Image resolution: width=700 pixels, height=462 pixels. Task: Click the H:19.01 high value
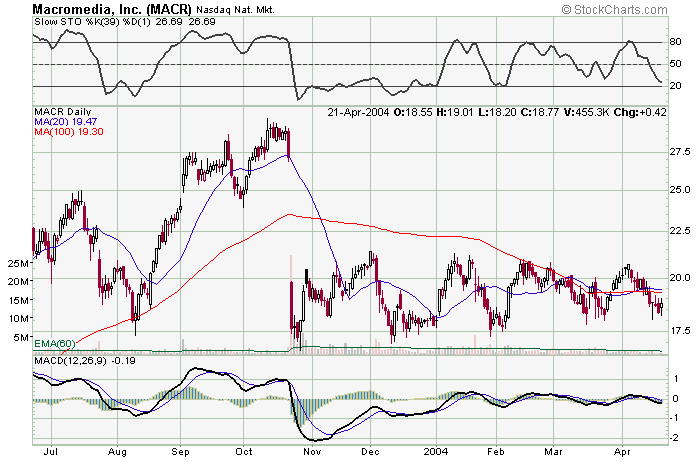454,112
